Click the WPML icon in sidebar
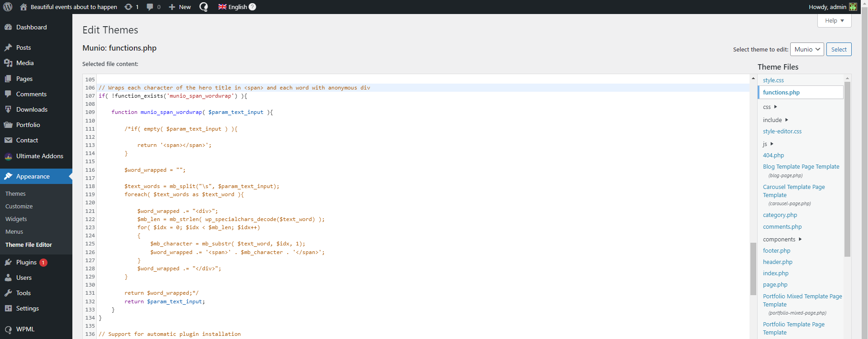The width and height of the screenshot is (868, 339). 8,330
